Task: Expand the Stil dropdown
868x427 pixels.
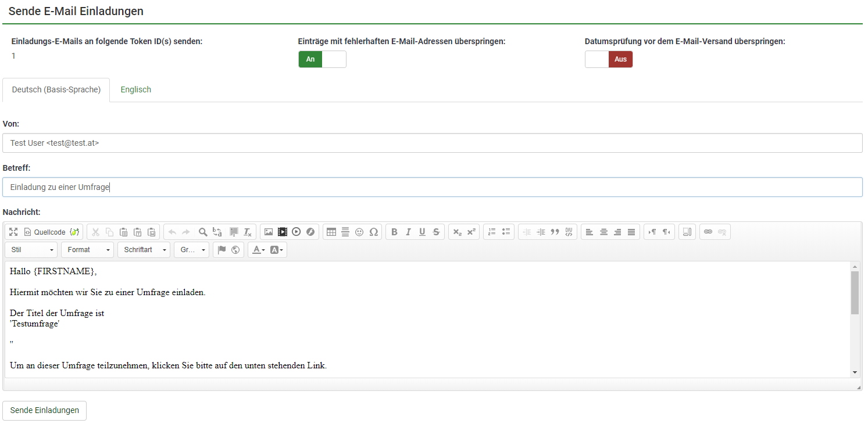Action: [x=31, y=250]
